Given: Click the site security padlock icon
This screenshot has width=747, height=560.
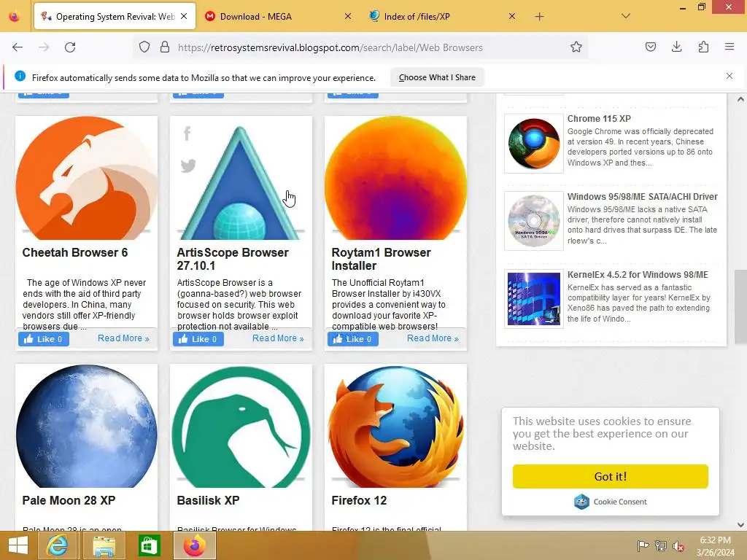Looking at the screenshot, I should 165,47.
